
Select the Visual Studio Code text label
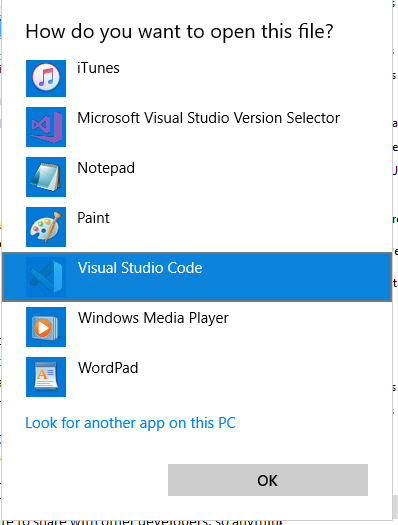[x=140, y=268]
